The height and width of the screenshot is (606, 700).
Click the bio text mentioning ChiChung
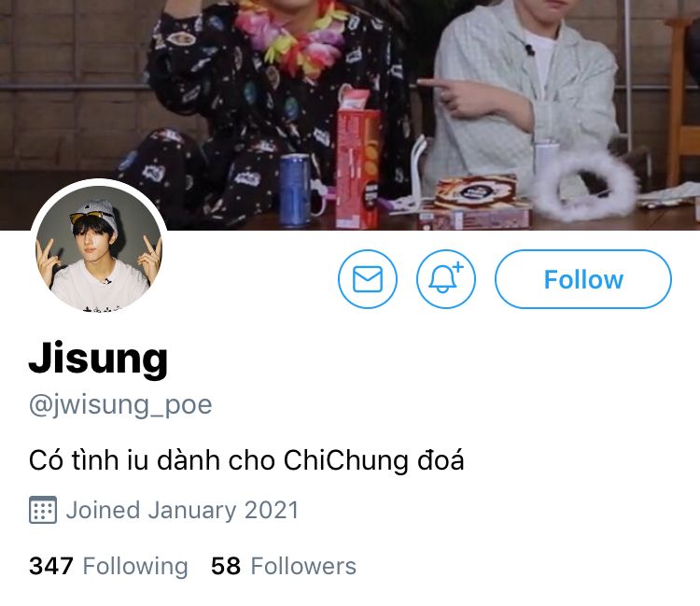coord(246,460)
